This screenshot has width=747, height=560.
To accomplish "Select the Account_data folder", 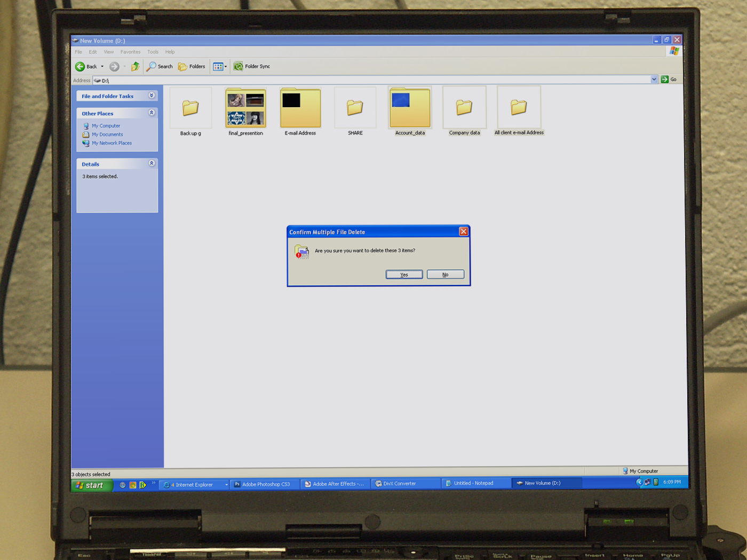I will [x=410, y=111].
